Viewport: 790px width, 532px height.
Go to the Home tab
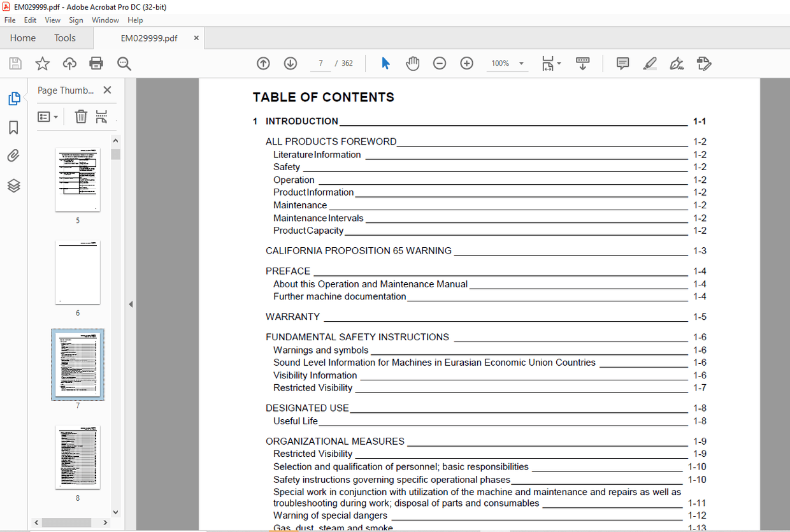(x=23, y=38)
